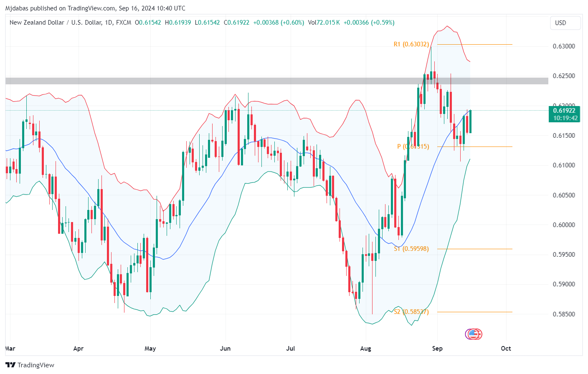The image size is (588, 374).
Task: Click the Jul label on the time axis
Action: (x=291, y=349)
